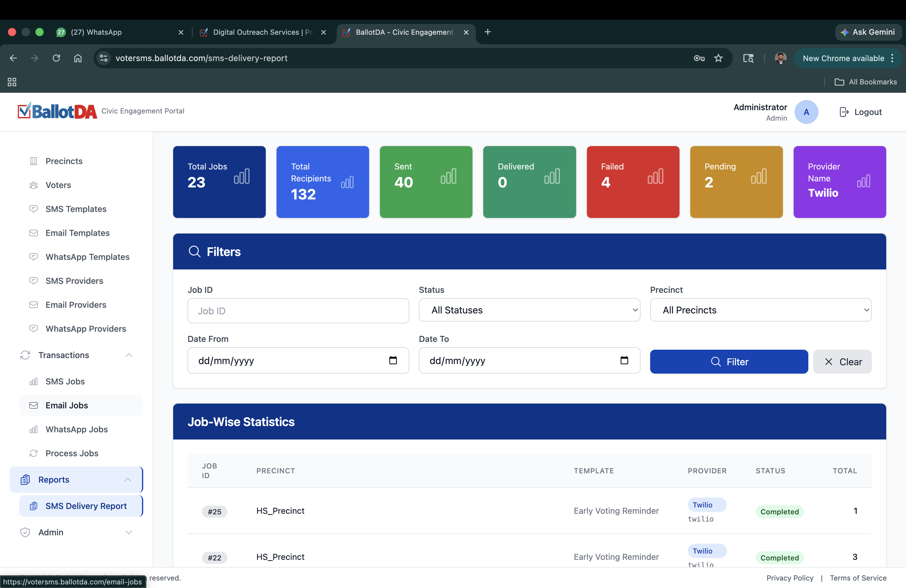Collapse the Transactions section chevron
This screenshot has width=906, height=588.
click(x=129, y=355)
